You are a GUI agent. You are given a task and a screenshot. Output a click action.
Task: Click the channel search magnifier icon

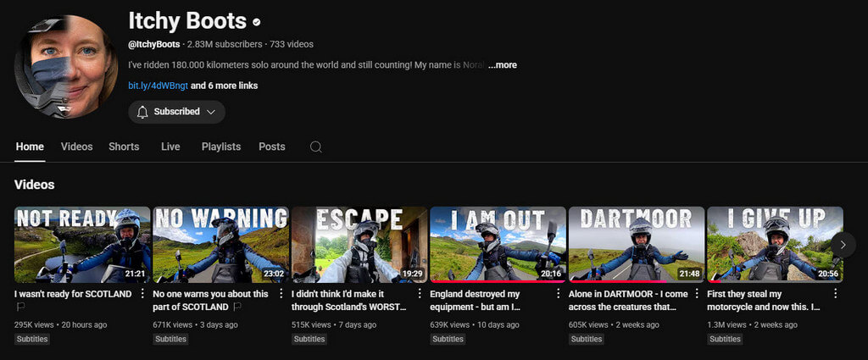[x=315, y=147]
